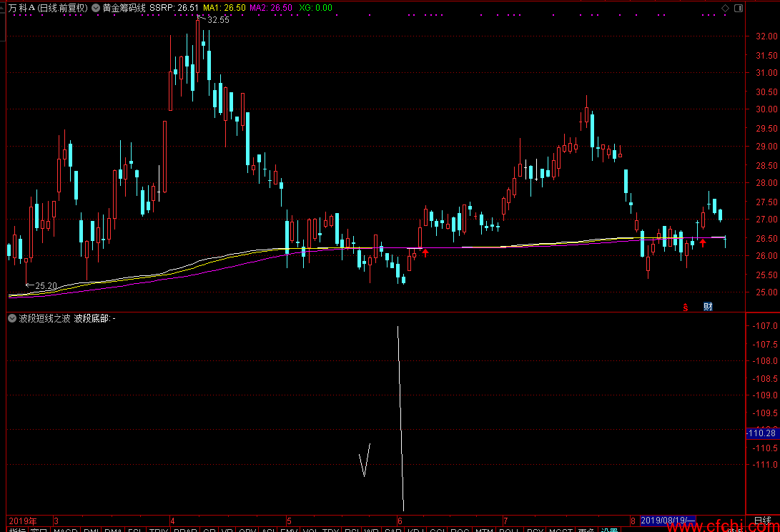This screenshot has height=532, width=780.
Task: Open the 财 financial marker icon
Action: 708,307
